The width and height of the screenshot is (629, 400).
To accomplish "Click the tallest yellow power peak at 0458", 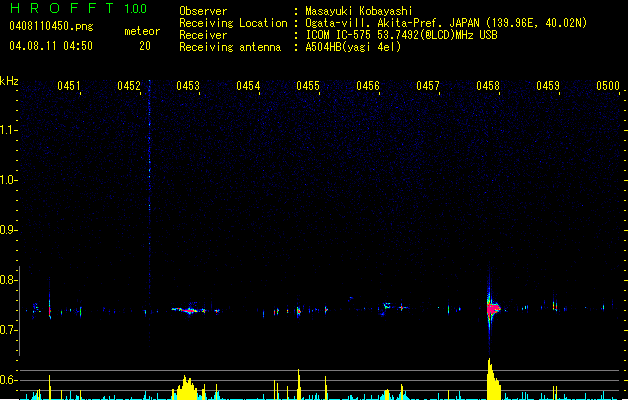I will 493,379.
